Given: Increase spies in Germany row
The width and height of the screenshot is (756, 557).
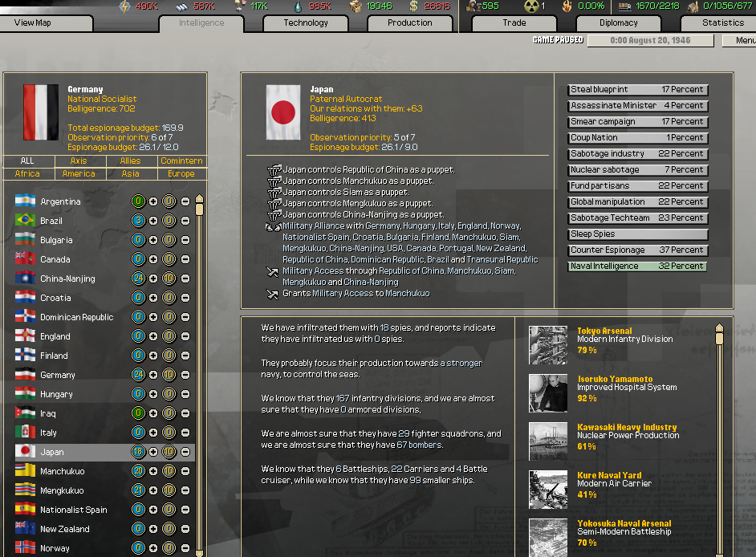Looking at the screenshot, I should 153,375.
